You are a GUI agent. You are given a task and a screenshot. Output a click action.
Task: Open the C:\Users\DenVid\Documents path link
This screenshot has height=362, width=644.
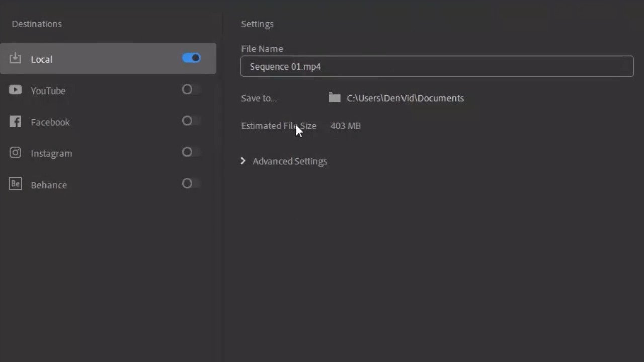pos(405,98)
